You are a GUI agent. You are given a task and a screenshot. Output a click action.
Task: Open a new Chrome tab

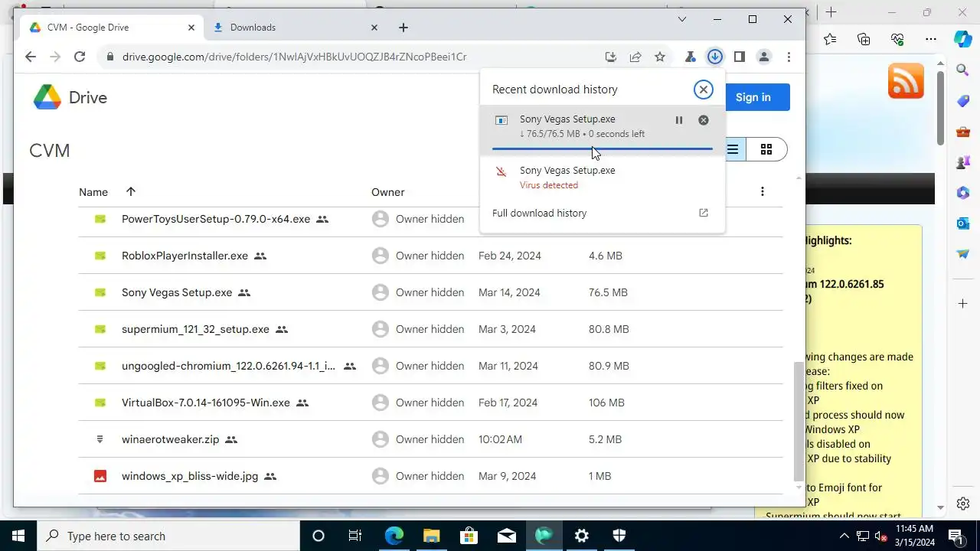403,28
